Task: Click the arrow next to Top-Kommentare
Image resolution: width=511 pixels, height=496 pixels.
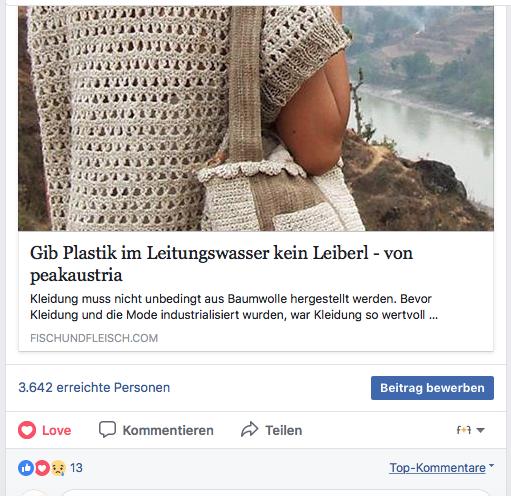Action: (x=491, y=465)
